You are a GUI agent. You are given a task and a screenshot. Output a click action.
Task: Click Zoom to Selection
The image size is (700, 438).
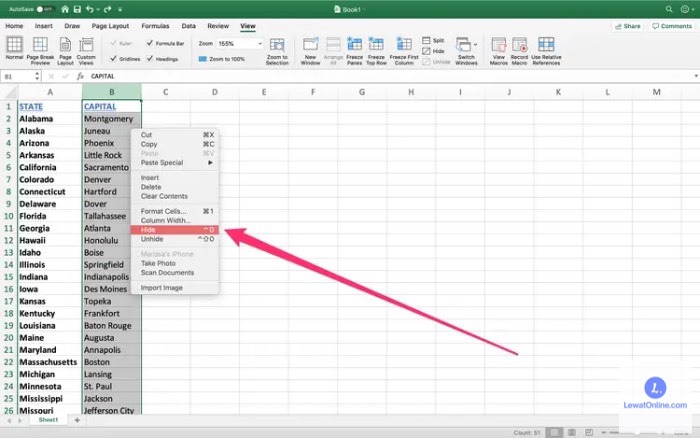277,50
